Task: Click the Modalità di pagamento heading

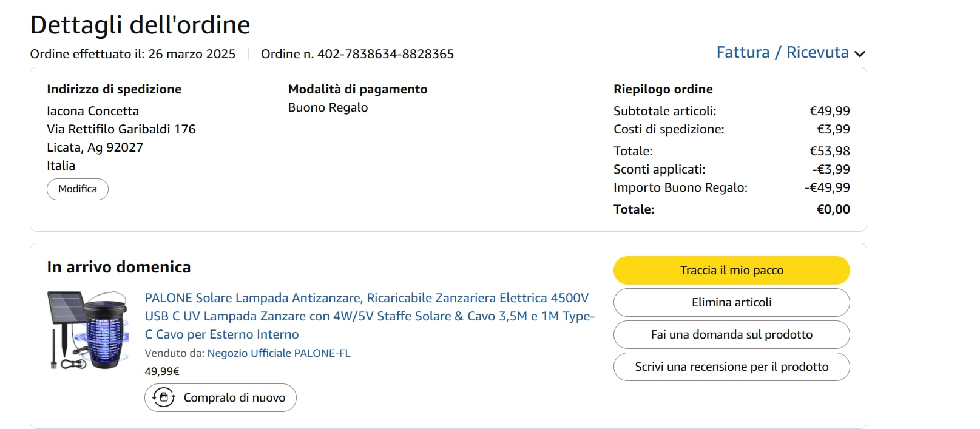Action: (357, 89)
